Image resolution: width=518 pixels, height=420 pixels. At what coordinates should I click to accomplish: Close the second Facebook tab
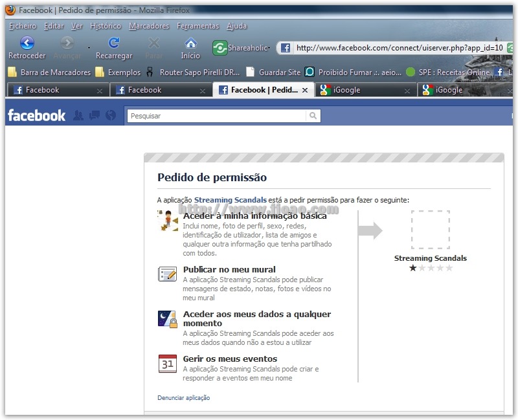tap(203, 91)
